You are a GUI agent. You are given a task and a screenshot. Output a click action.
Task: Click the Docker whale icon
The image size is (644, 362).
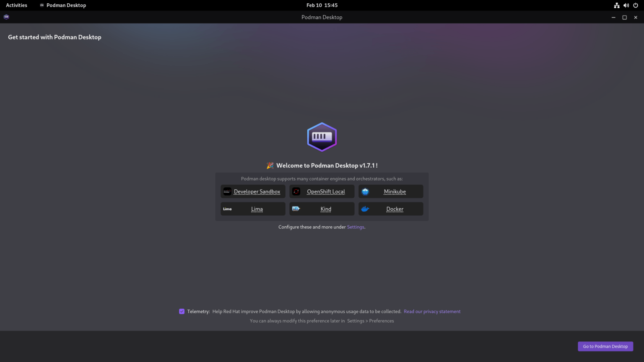[x=365, y=209]
